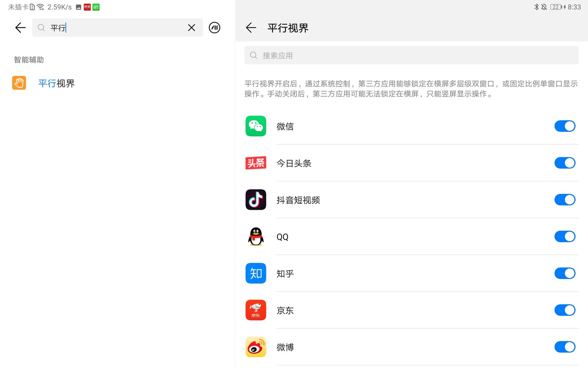Select the QQ label text
The image size is (588, 368).
coord(282,237)
